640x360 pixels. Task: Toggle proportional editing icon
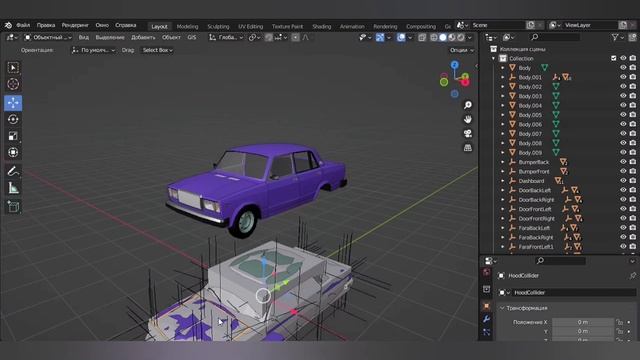click(295, 38)
